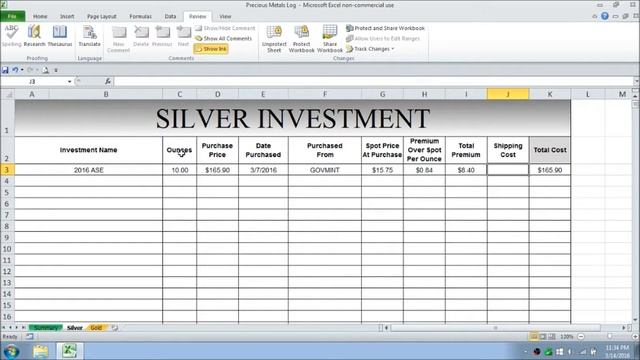Click the Excel taskbar button
Screen dimensions: 640x360
(69, 351)
